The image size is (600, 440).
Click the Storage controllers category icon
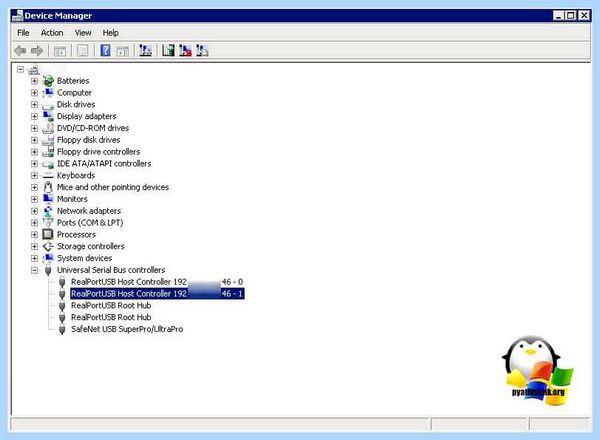pos(48,246)
